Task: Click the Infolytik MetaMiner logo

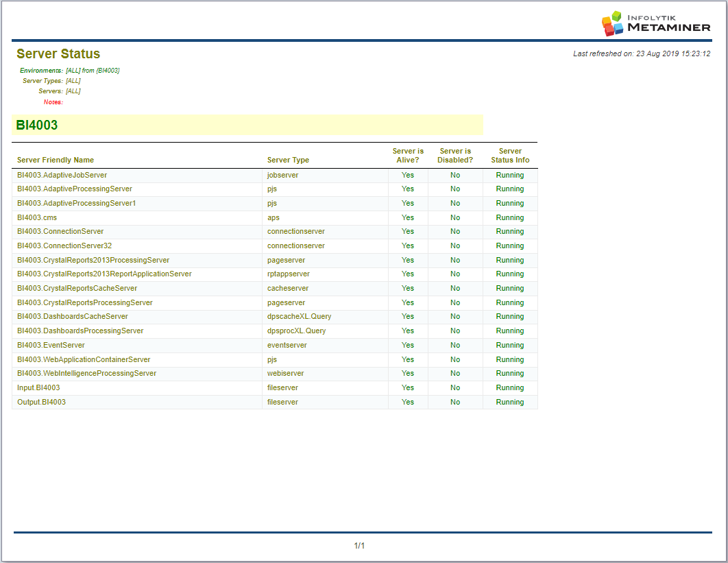Action: pyautogui.click(x=655, y=23)
